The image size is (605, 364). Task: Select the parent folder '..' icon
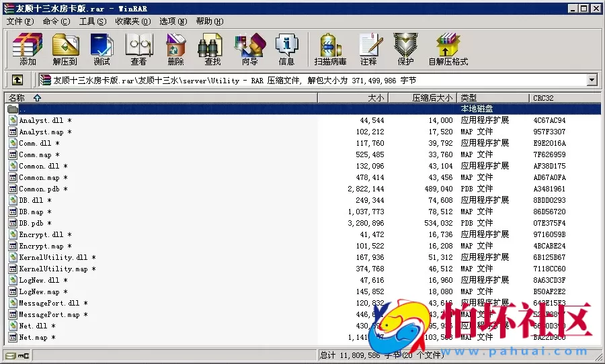click(x=13, y=109)
